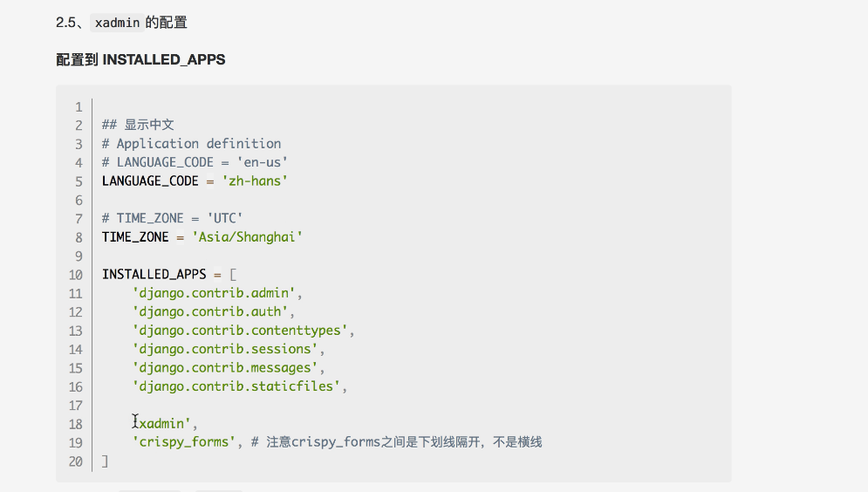868x492 pixels.
Task: Click the '2.5、xadmin 的配置' section heading
Action: (x=121, y=23)
